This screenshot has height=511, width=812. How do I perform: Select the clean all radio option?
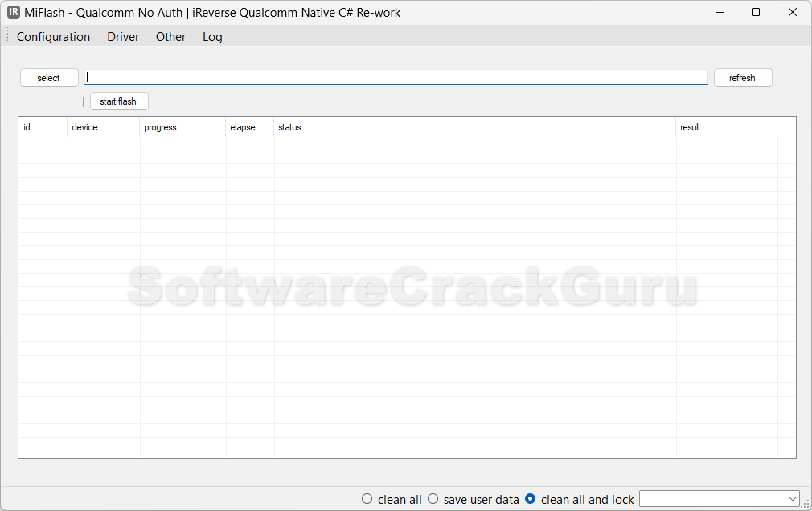pyautogui.click(x=392, y=499)
